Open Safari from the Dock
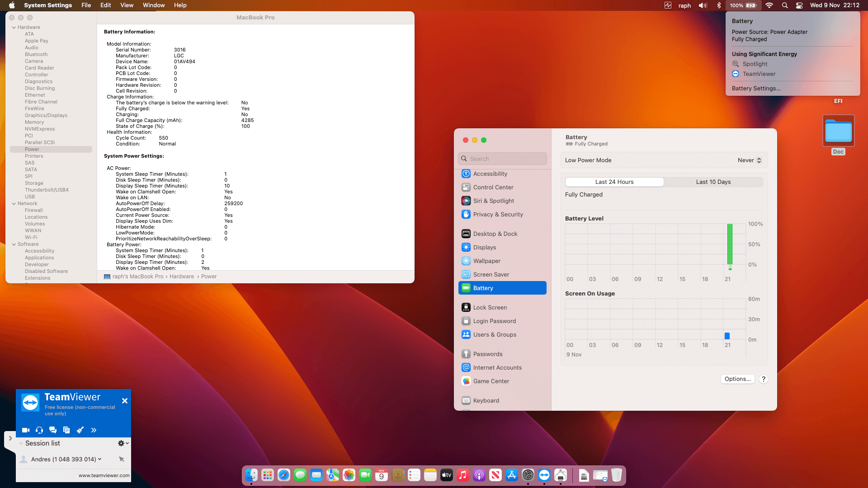This screenshot has width=868, height=488. click(284, 475)
